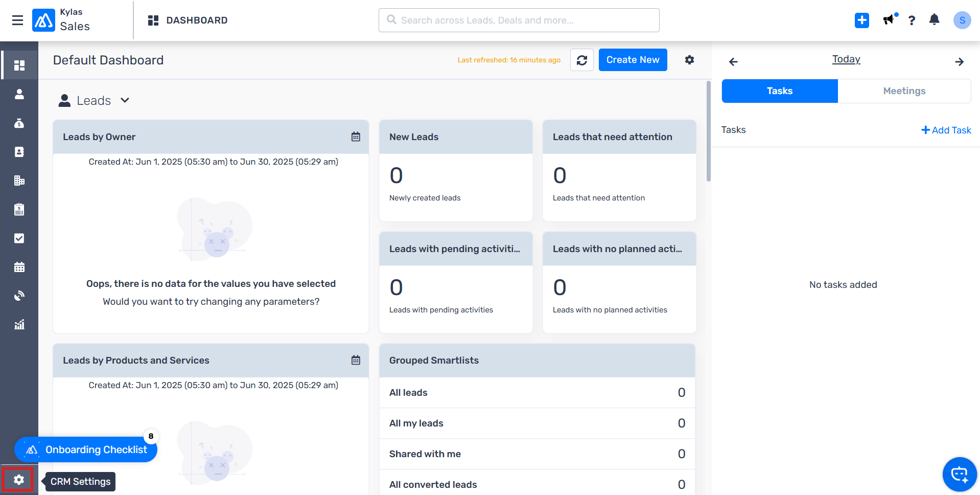
Task: Open date filter on Leads by Owner
Action: click(x=356, y=137)
